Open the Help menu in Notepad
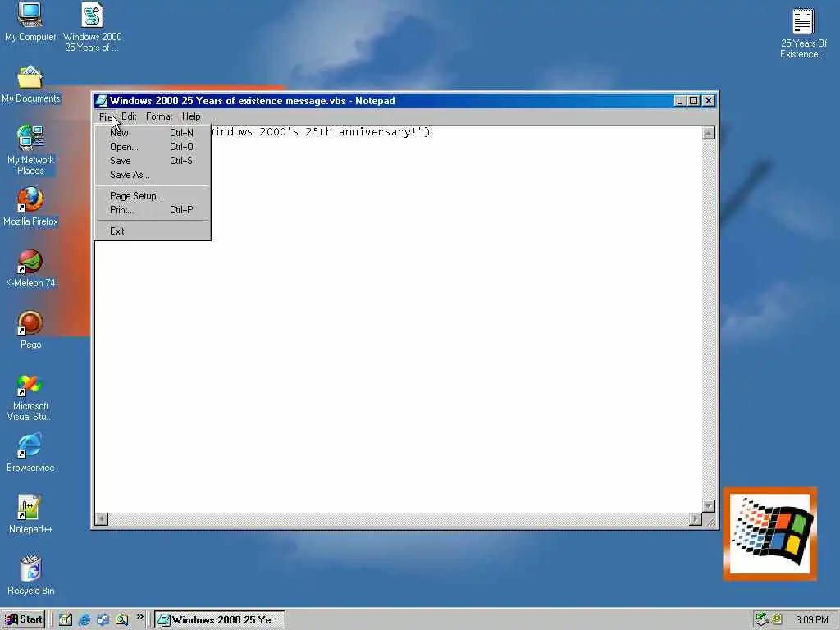Viewport: 840px width, 630px height. pyautogui.click(x=191, y=116)
